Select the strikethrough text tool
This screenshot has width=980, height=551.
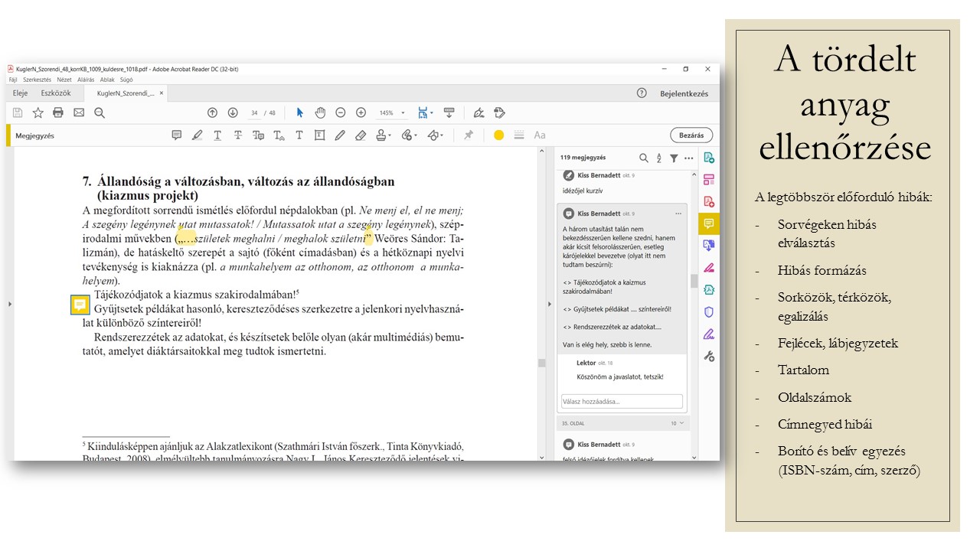point(238,135)
